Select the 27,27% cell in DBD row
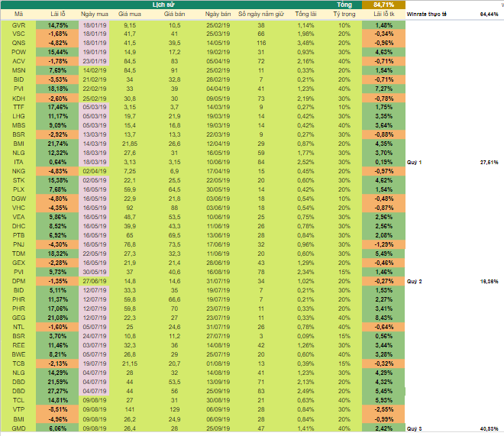 tap(57, 391)
